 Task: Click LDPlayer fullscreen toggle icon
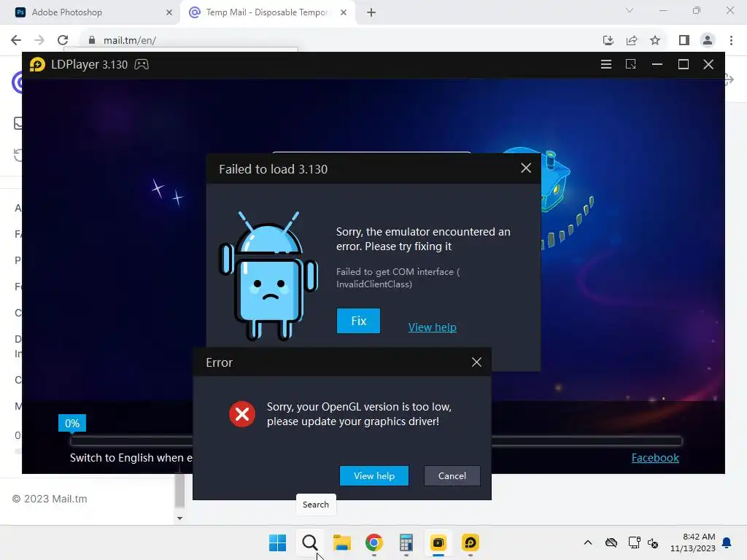[631, 64]
